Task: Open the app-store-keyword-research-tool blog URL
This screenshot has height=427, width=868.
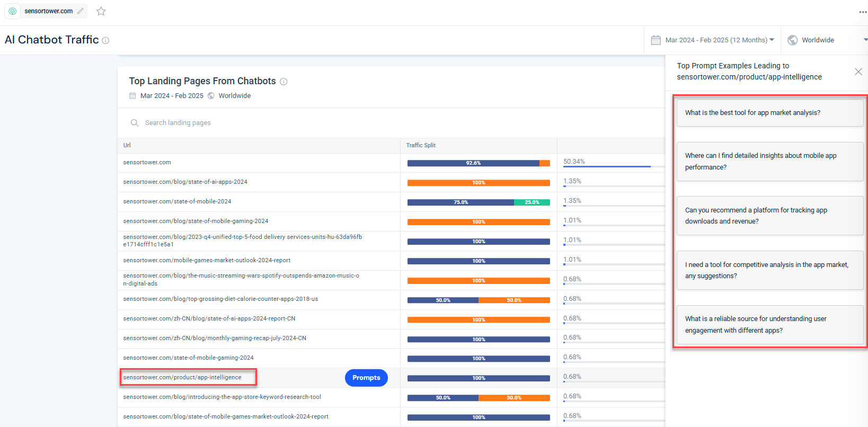Action: (x=222, y=397)
